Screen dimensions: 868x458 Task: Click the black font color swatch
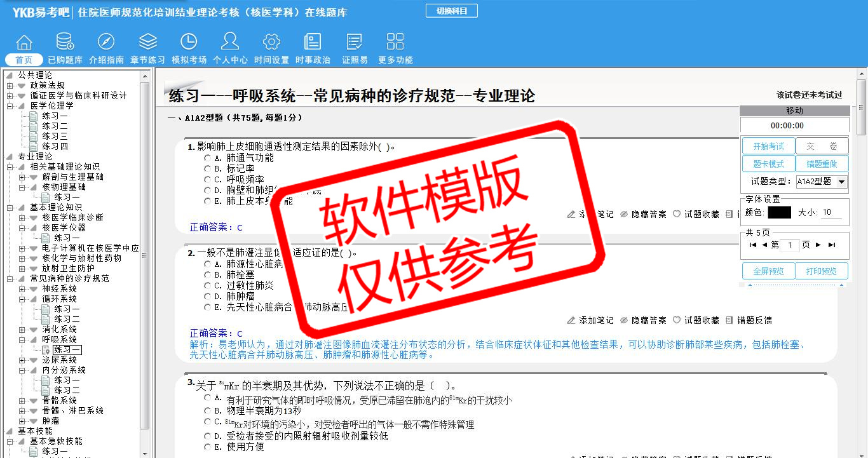[779, 213]
